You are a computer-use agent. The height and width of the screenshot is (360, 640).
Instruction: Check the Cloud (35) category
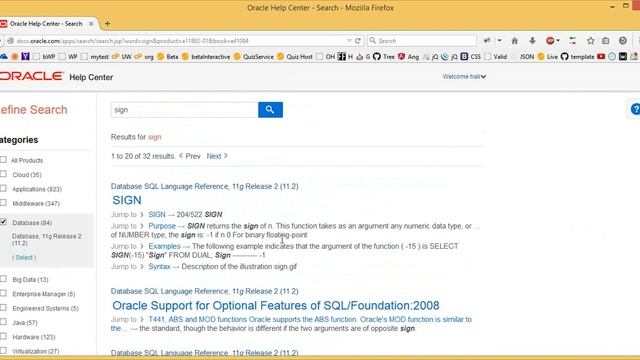point(3,174)
